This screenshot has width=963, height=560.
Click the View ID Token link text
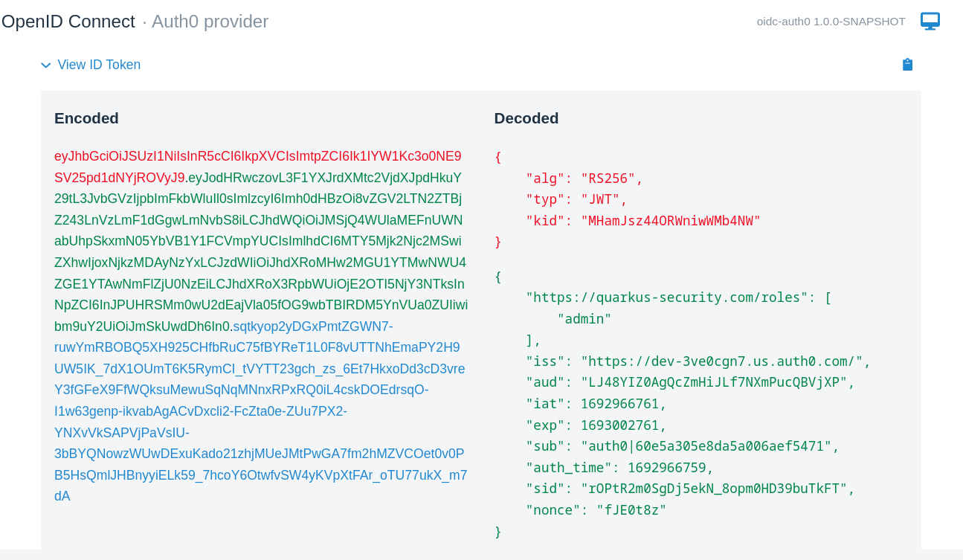(x=99, y=65)
